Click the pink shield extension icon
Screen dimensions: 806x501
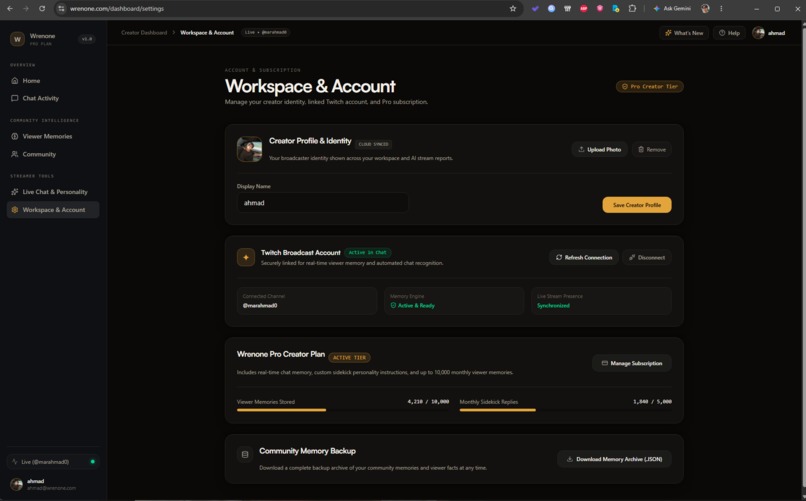(599, 9)
